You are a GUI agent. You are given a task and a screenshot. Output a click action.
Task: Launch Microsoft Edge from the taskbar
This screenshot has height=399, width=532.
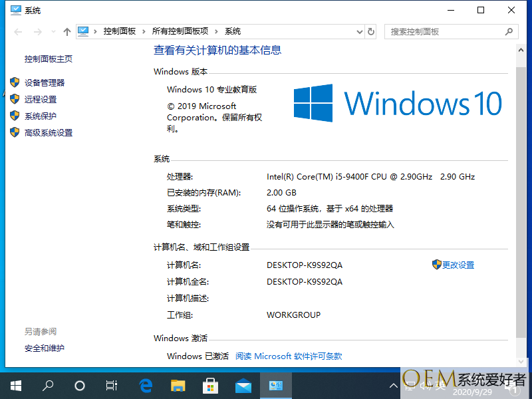pos(146,385)
